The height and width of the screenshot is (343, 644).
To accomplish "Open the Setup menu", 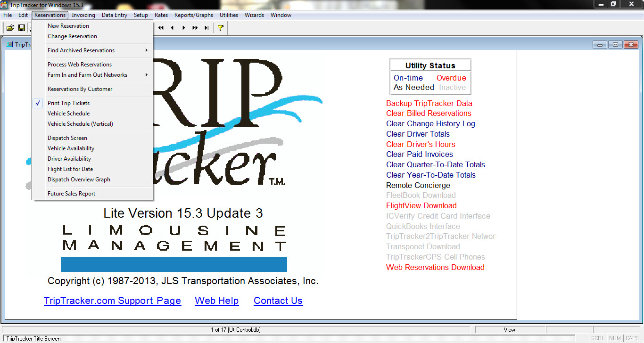I will point(141,15).
